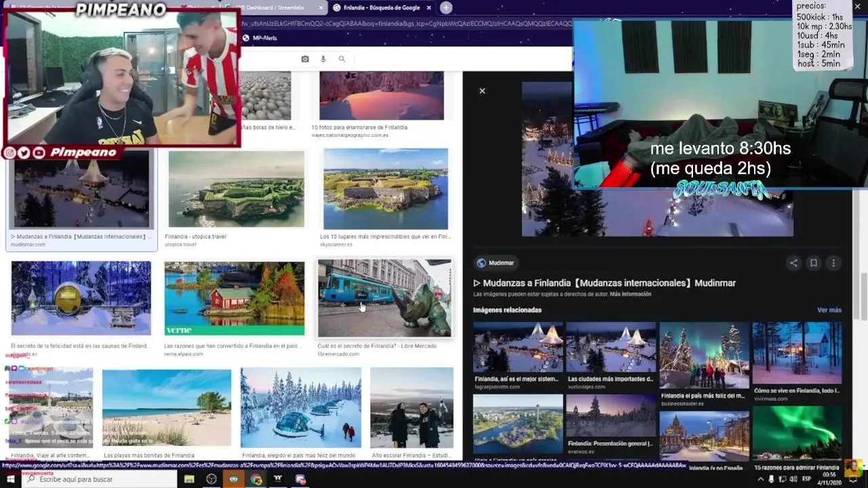Viewport: 868px width, 488px height.
Task: Open the glass igloo in snow thumbnail
Action: [301, 407]
